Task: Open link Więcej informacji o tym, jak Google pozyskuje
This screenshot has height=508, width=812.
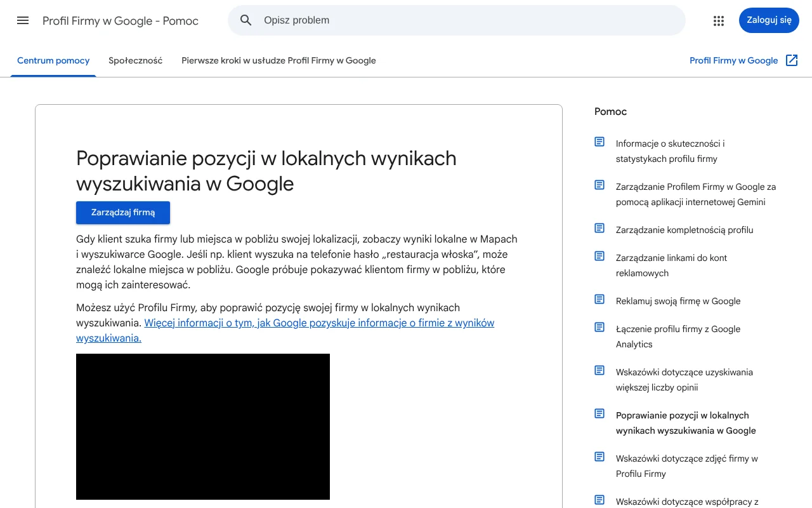Action: tap(285, 330)
